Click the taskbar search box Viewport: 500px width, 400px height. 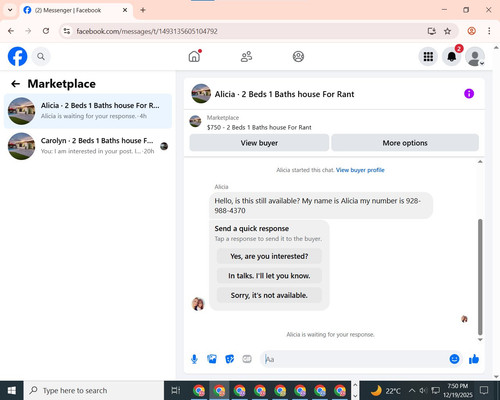(94, 390)
